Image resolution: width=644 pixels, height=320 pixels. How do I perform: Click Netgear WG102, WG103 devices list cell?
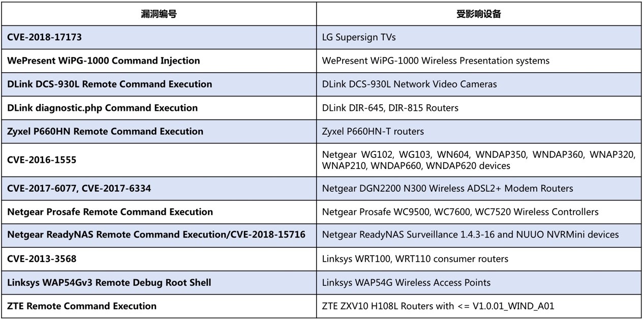[479, 160]
